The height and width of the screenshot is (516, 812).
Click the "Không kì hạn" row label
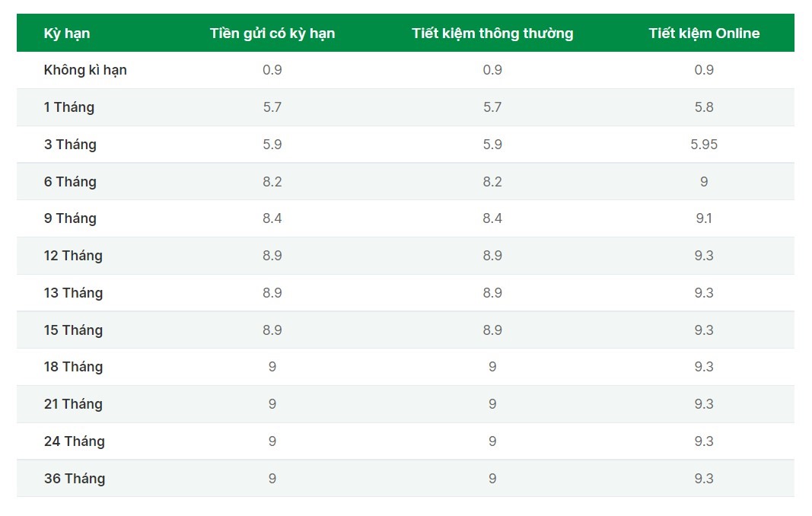pyautogui.click(x=85, y=70)
